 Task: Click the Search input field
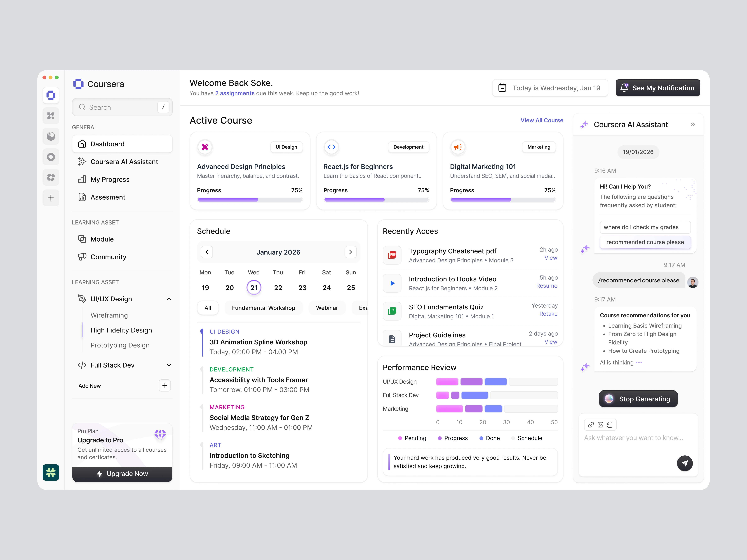tap(118, 107)
